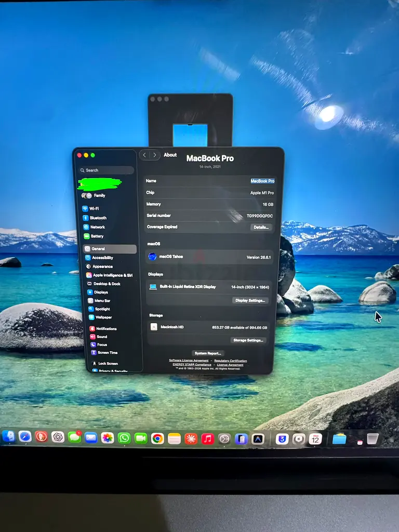Open Focus settings

click(99, 345)
